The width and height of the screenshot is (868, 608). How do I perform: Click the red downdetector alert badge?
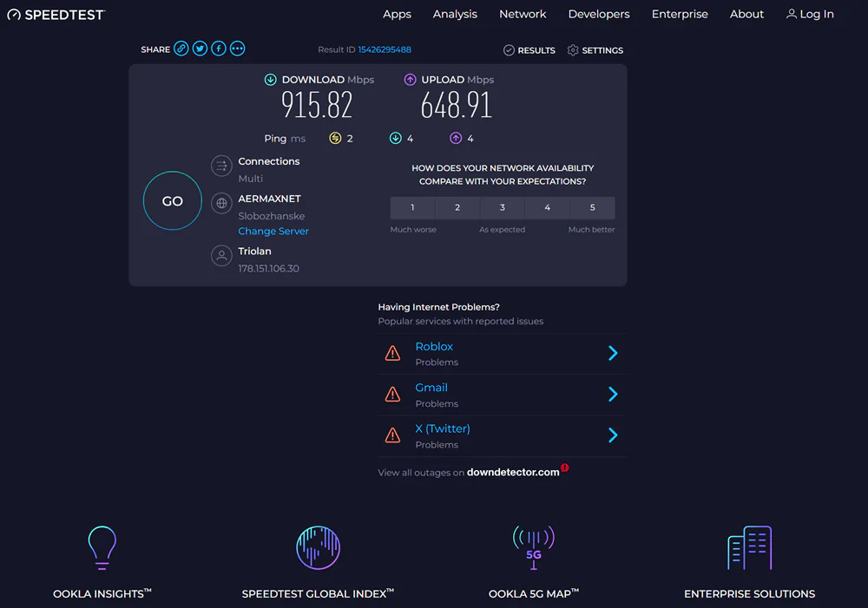[x=565, y=467]
